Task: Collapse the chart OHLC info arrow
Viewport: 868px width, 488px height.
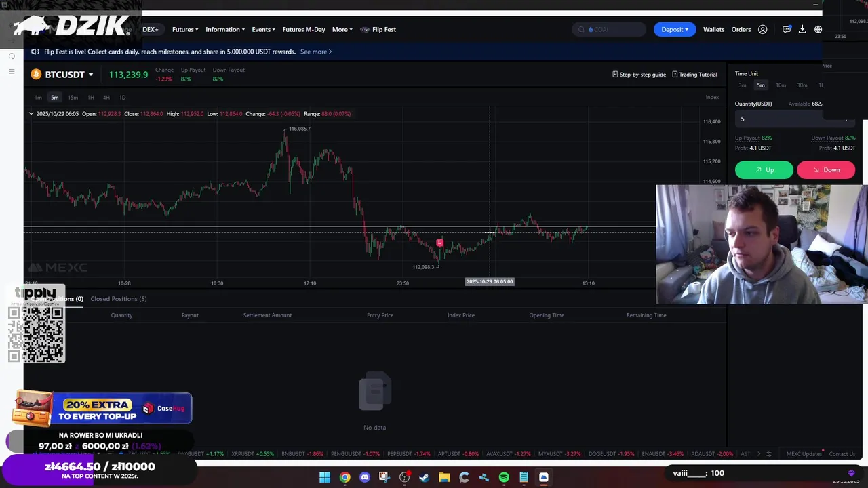Action: 31,114
